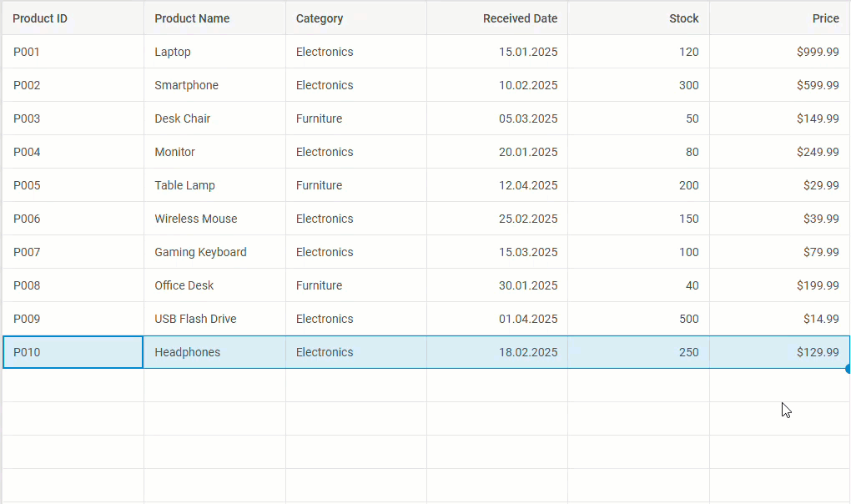Select price cell $249.99
851x504 pixels.
tap(780, 152)
